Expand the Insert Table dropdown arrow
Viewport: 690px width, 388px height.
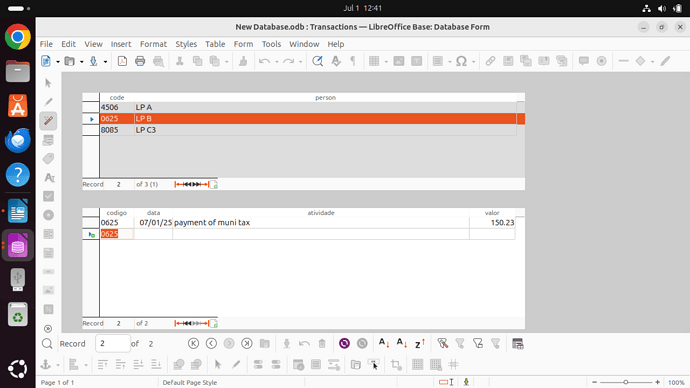(x=386, y=62)
